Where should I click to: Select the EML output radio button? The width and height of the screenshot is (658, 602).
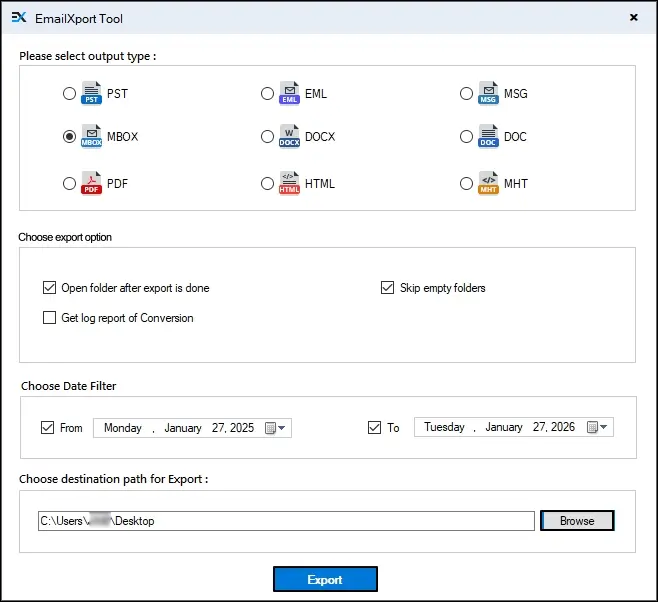[x=267, y=93]
